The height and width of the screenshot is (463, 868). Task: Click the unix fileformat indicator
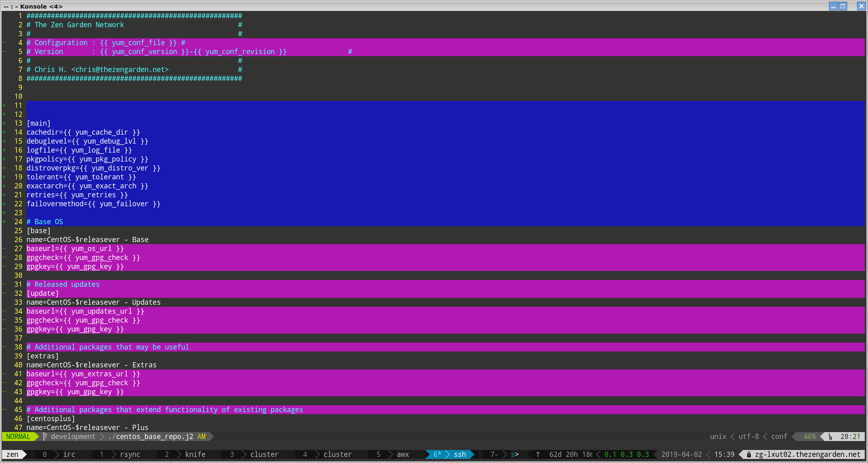click(x=718, y=437)
